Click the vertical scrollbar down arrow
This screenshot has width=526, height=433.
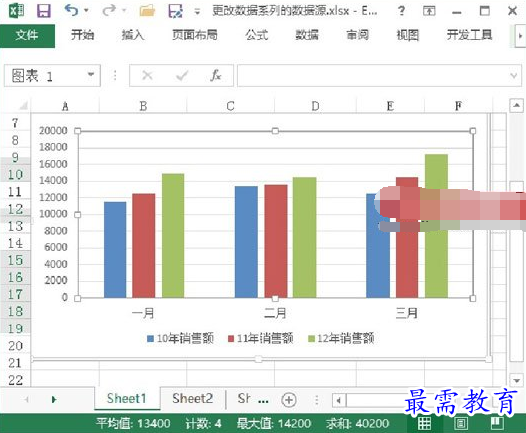517,380
